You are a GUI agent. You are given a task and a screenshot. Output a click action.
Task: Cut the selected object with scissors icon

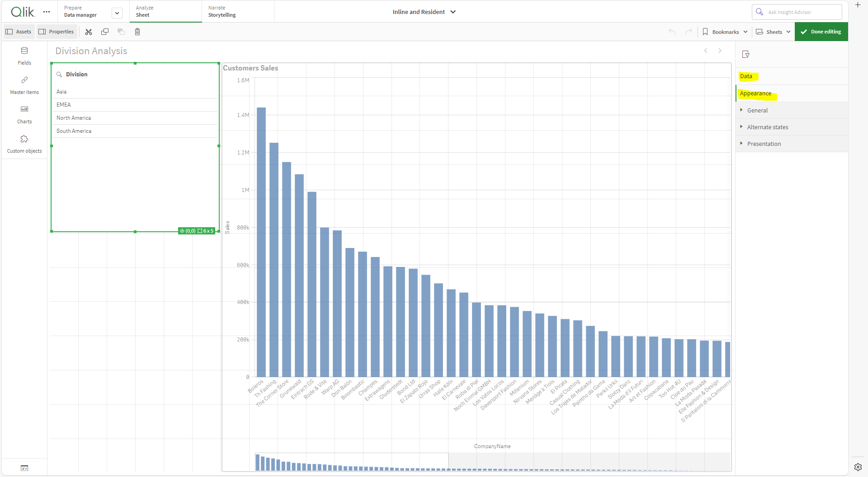89,32
